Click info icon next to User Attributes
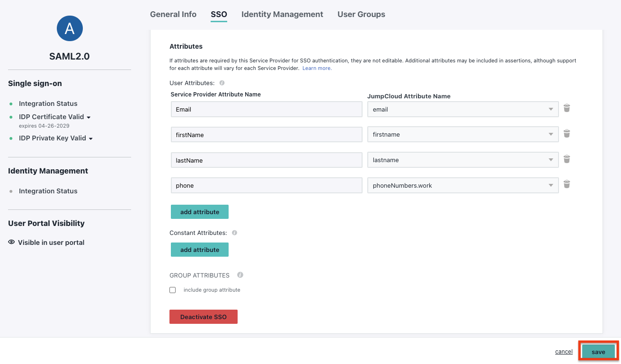This screenshot has width=621, height=364. click(x=222, y=83)
